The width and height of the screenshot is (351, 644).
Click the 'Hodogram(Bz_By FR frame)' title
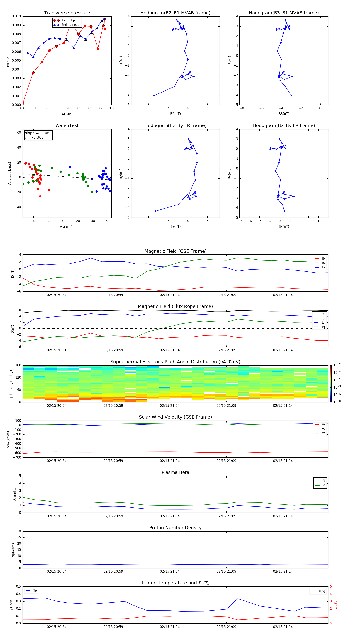coord(175,125)
